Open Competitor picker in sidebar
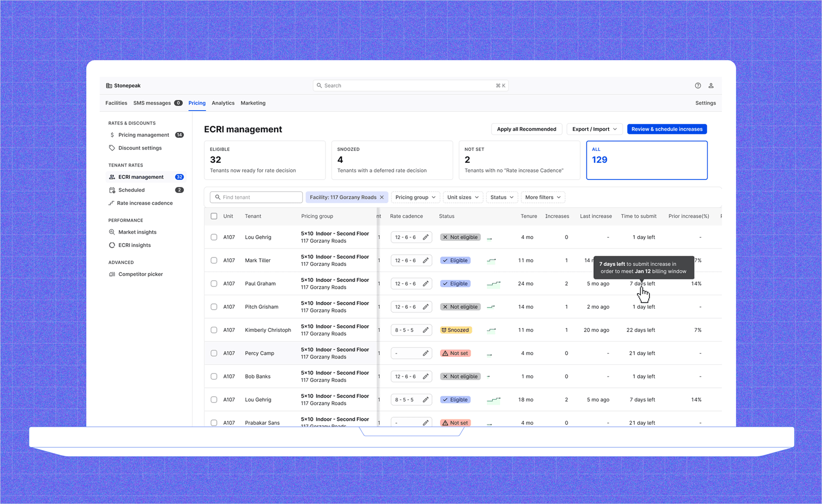This screenshot has width=822, height=504. point(140,274)
